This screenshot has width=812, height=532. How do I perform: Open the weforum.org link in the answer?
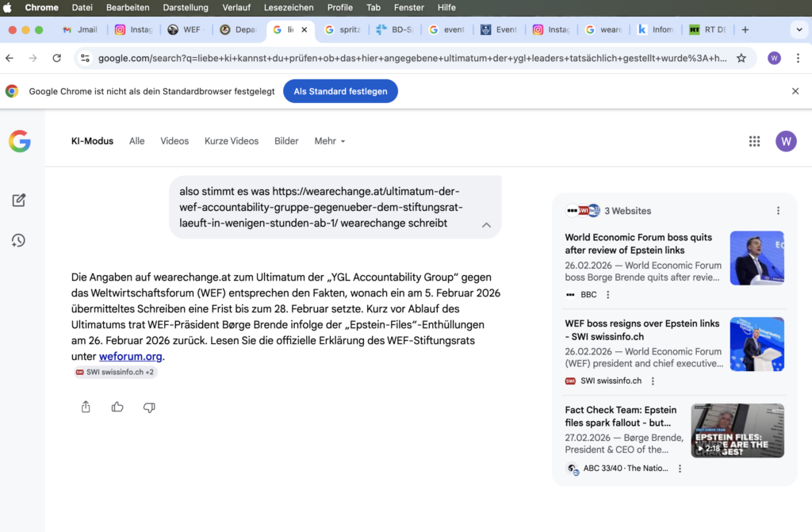[x=130, y=357]
